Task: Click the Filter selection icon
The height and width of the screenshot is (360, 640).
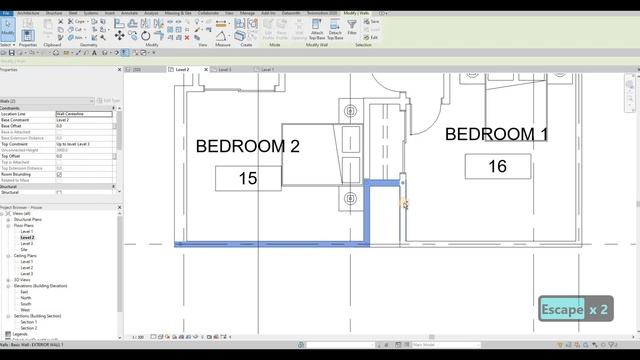Action: [351, 28]
